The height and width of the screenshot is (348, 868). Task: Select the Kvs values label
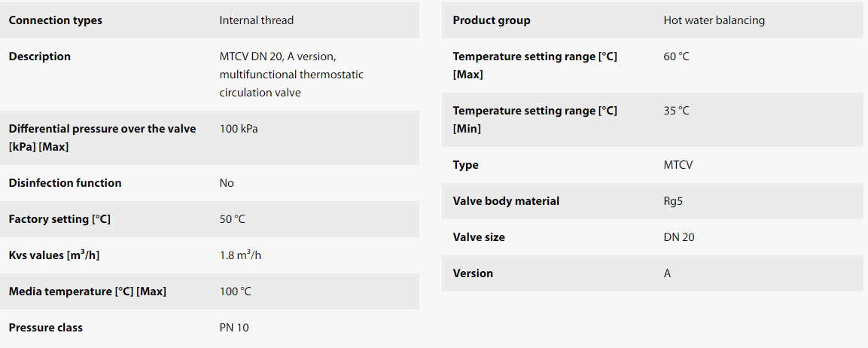point(54,255)
